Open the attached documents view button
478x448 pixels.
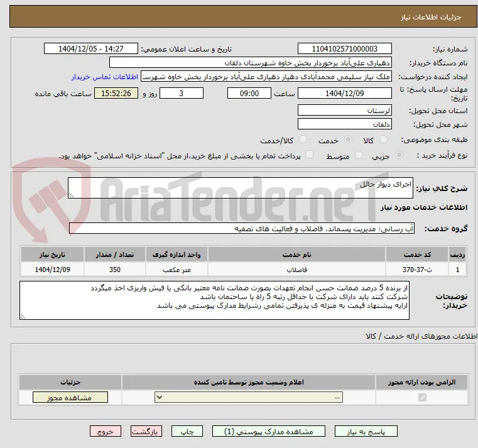coord(269,431)
